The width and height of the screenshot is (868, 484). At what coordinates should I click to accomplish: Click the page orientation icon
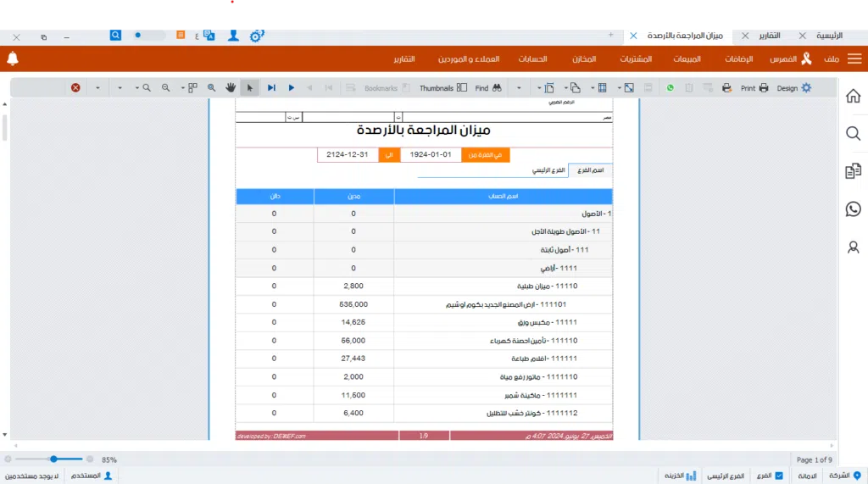click(576, 87)
